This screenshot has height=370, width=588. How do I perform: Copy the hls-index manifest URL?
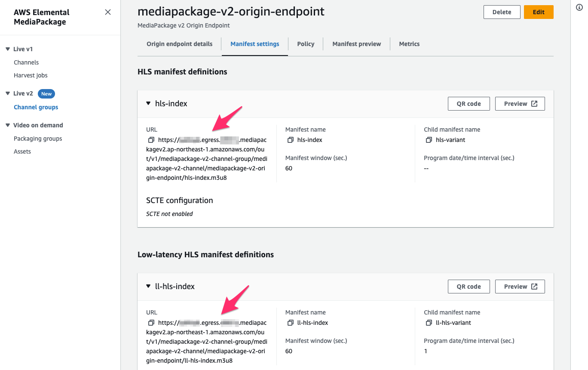(151, 139)
